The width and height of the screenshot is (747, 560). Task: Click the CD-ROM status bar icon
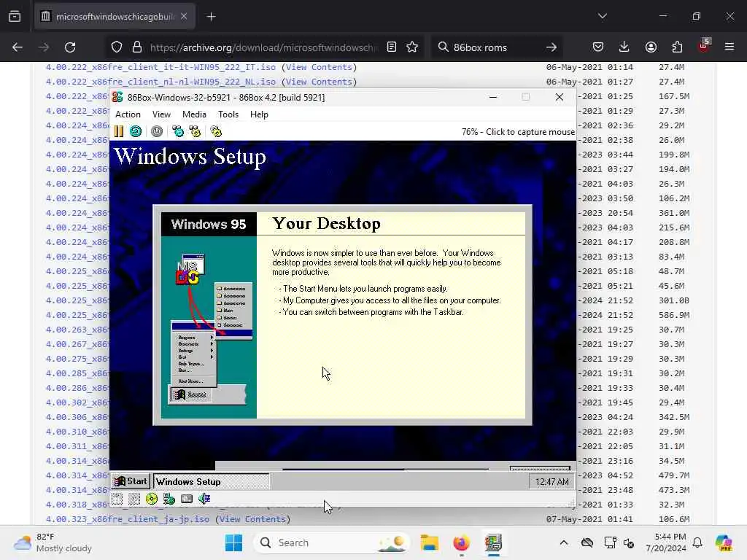point(152,499)
